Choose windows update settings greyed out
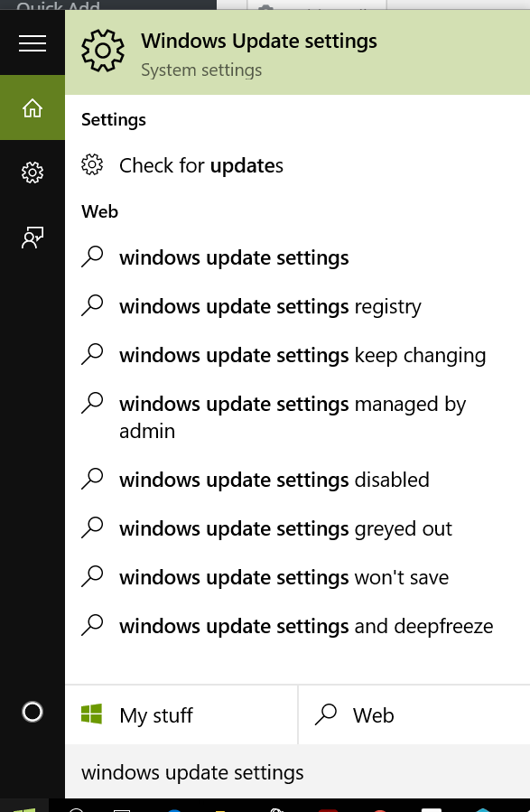 click(x=298, y=528)
